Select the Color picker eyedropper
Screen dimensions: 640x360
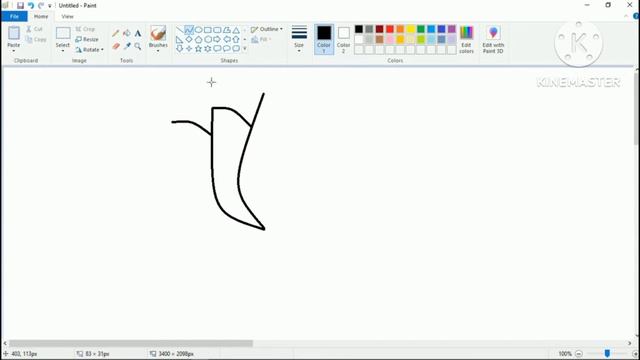(x=127, y=46)
